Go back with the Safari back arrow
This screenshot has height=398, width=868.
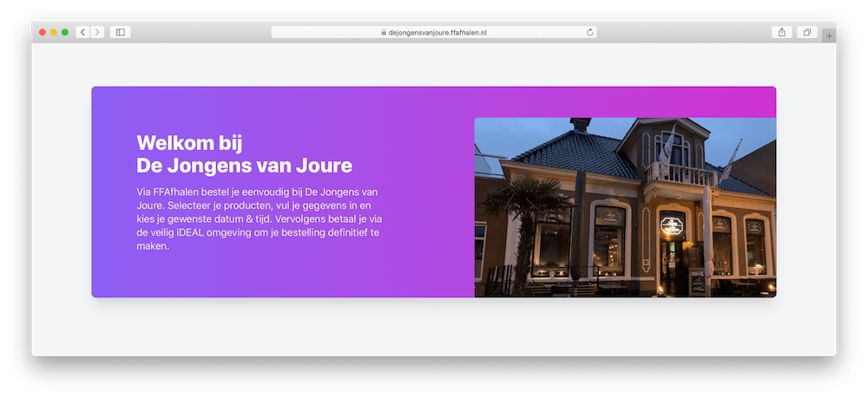(x=83, y=33)
